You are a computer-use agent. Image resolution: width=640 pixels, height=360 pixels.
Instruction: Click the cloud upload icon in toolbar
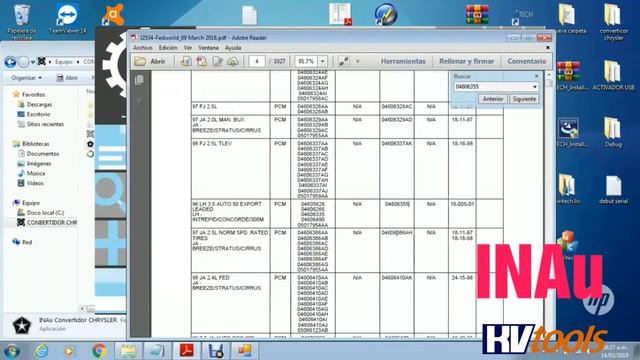[233, 61]
